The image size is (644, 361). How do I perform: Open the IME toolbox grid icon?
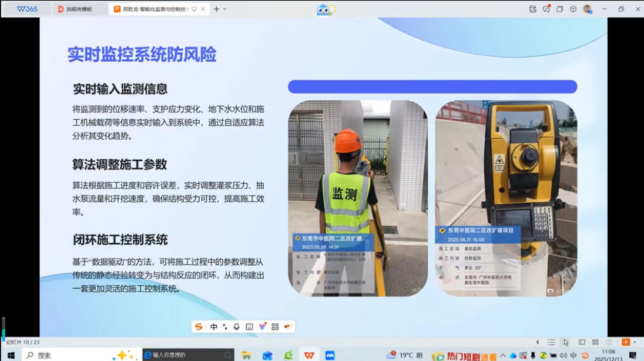point(275,327)
